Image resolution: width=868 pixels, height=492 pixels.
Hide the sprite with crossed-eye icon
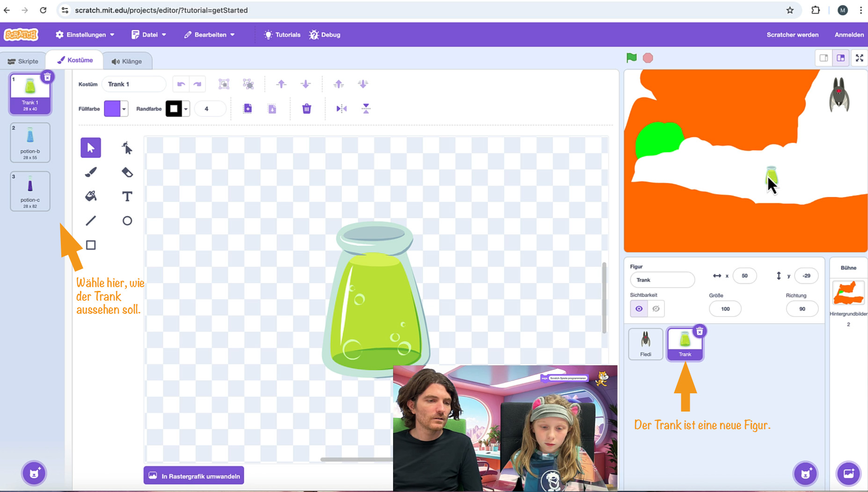tap(656, 309)
